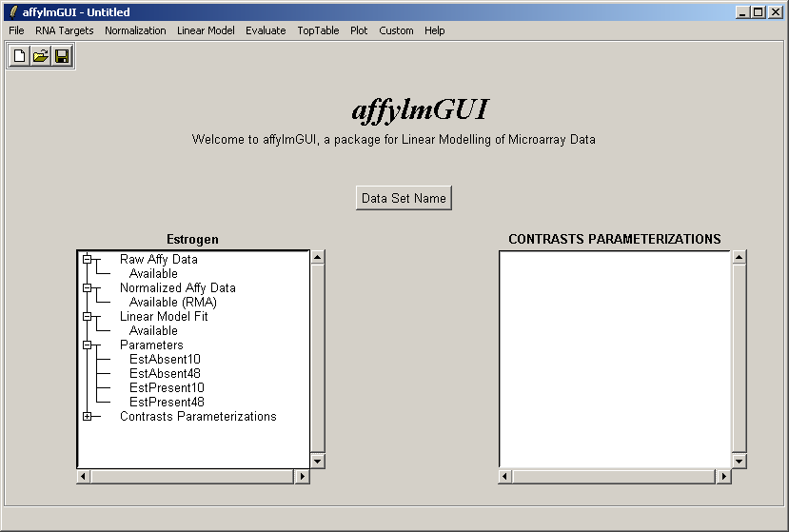
Task: Click the contrasts panel scroll right arrow
Action: [724, 476]
